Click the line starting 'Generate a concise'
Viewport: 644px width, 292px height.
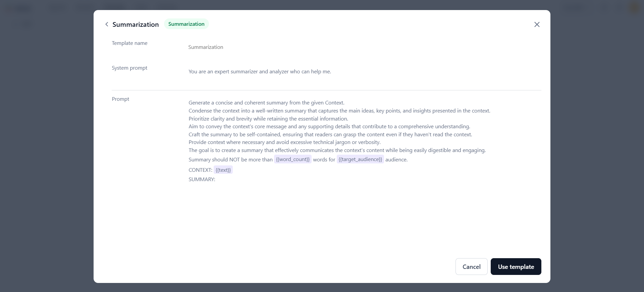(x=266, y=103)
